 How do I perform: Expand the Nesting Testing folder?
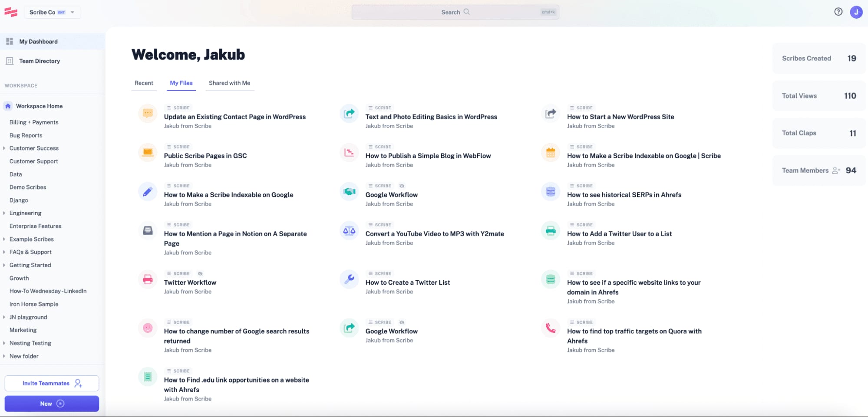4,343
